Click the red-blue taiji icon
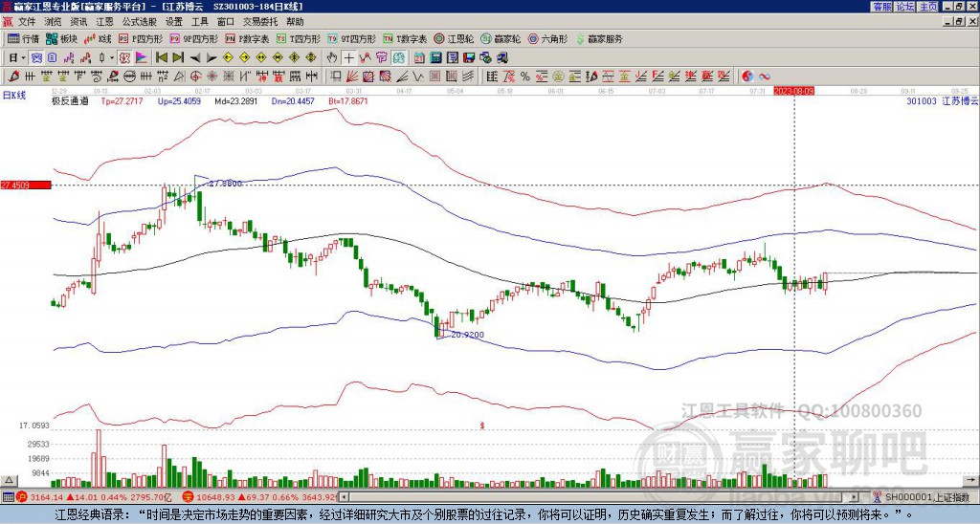The width and height of the screenshot is (980, 524). tap(747, 76)
